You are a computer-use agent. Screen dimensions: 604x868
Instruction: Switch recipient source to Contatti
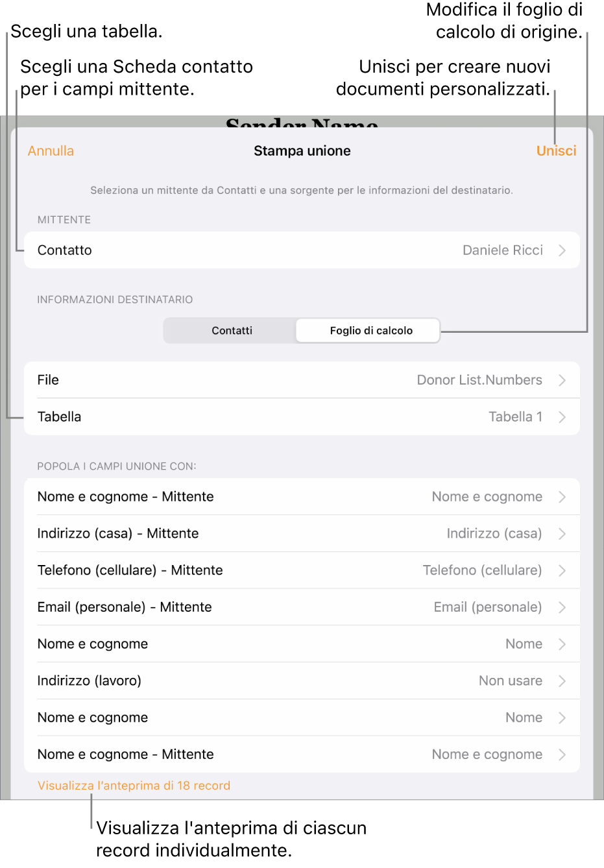[232, 331]
